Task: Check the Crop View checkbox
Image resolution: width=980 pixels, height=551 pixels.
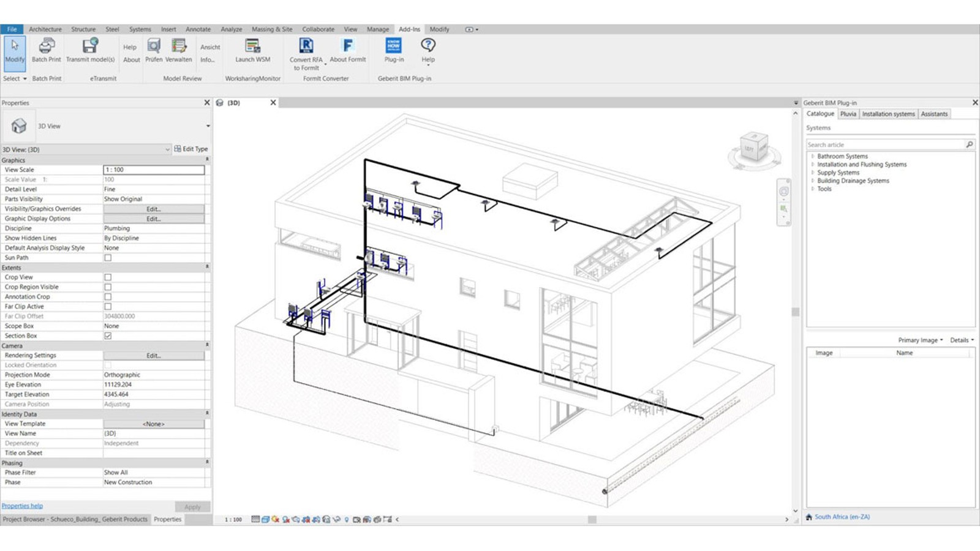Action: (x=108, y=277)
